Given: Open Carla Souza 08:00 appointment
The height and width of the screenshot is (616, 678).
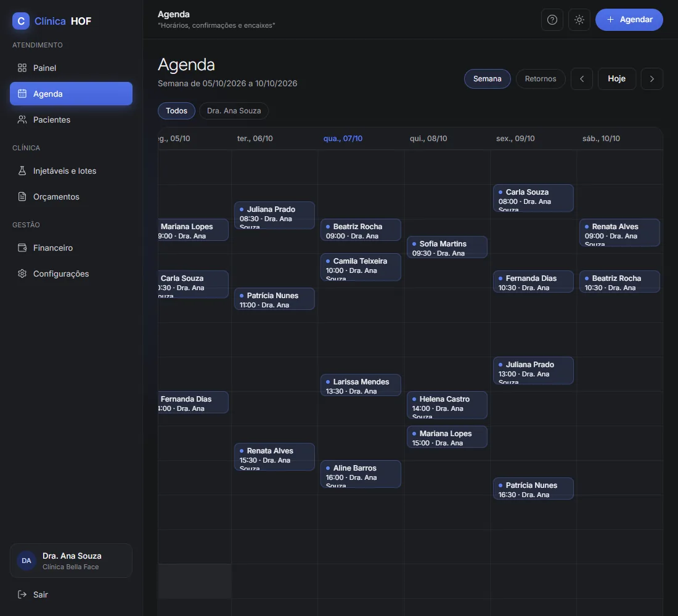Looking at the screenshot, I should point(534,198).
